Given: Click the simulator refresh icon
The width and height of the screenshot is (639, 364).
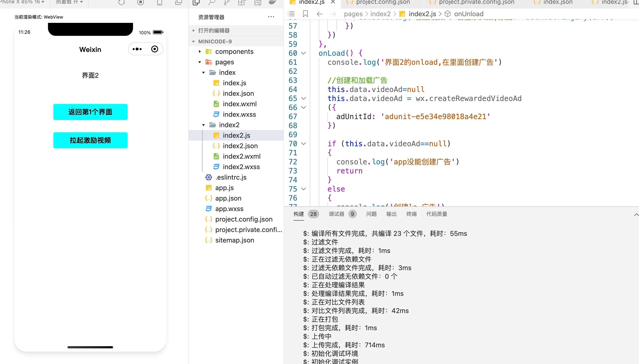Looking at the screenshot, I should coord(122,2).
